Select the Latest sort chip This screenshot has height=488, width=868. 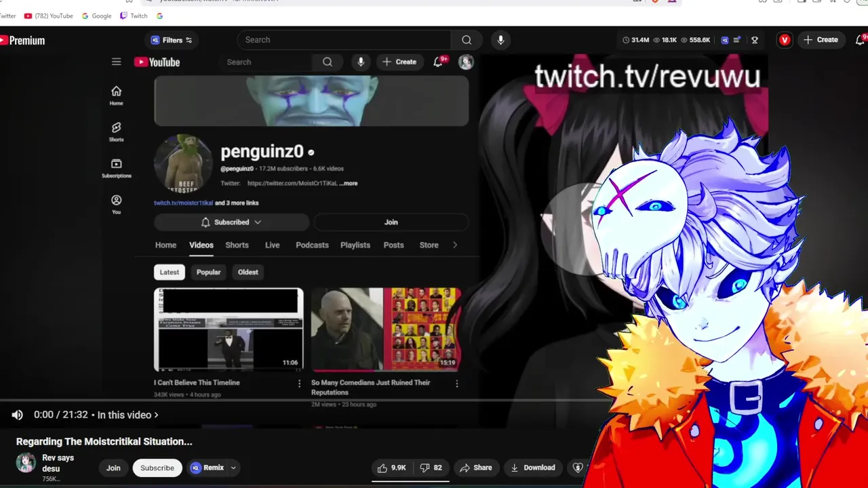coord(170,272)
